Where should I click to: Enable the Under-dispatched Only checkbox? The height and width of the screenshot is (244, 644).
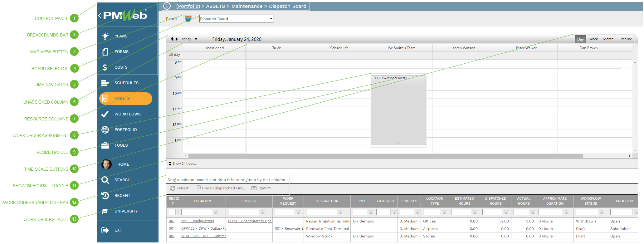pyautogui.click(x=199, y=188)
